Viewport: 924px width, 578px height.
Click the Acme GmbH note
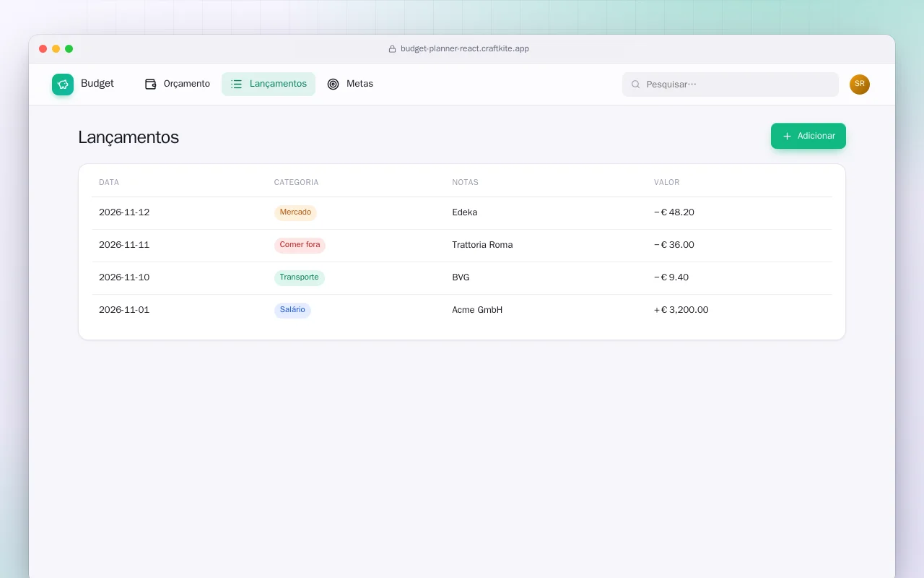(x=477, y=310)
